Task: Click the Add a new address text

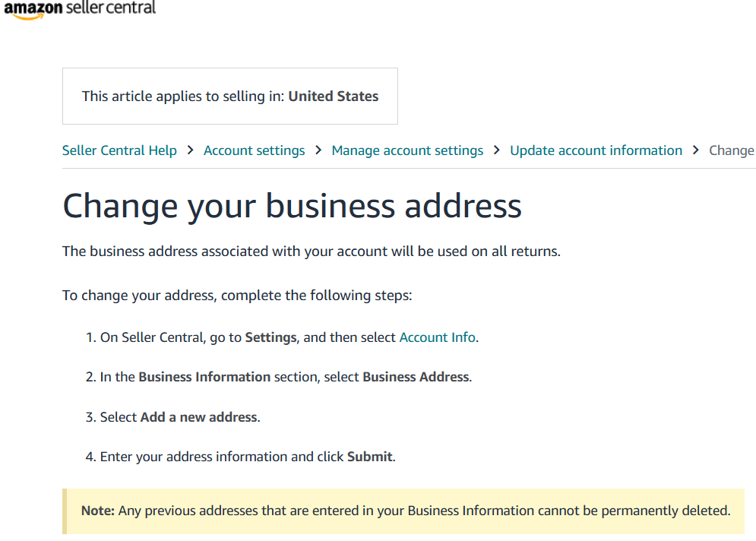Action: (198, 416)
